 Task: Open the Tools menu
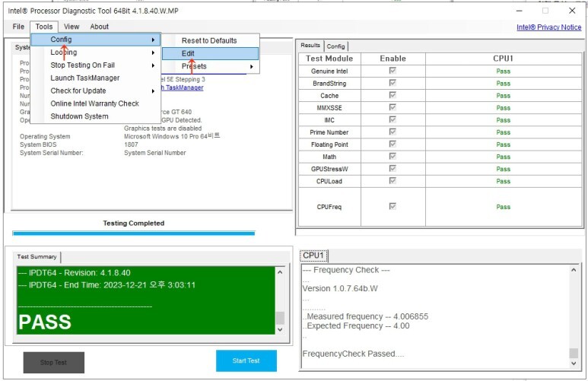coord(44,27)
